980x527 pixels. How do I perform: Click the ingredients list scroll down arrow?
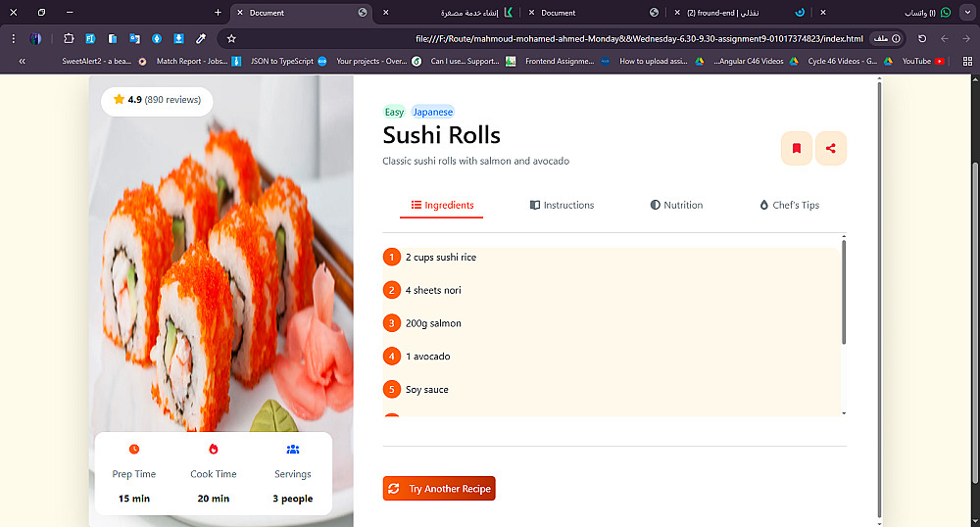(x=844, y=413)
